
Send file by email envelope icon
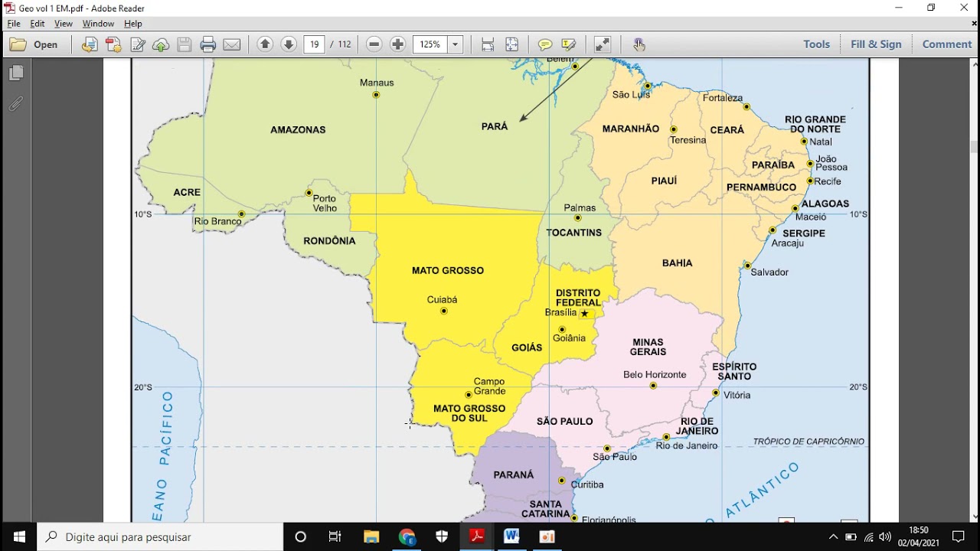(232, 44)
